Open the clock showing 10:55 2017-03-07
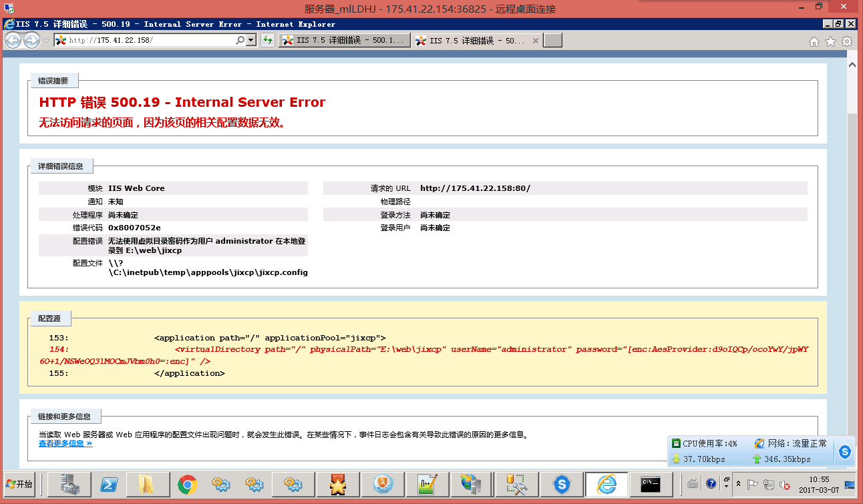This screenshot has height=504, width=863. coord(818,484)
